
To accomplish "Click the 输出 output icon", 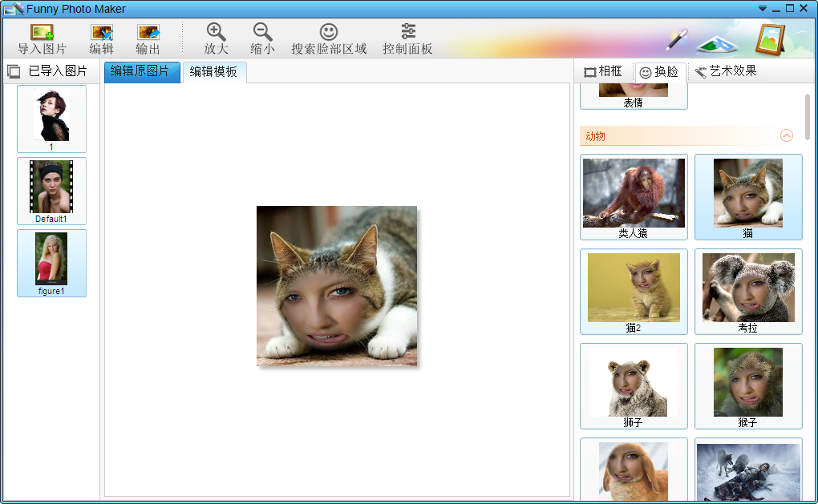I will coord(148,33).
